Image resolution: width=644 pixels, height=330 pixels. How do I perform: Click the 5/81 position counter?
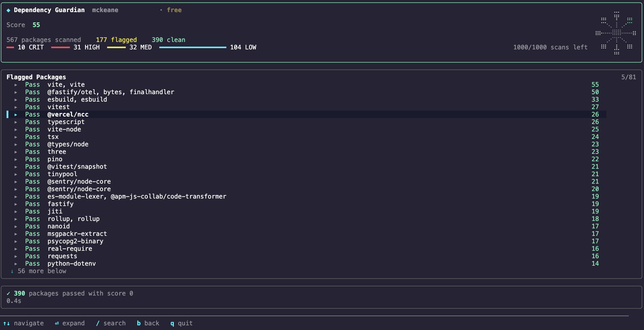coord(628,77)
